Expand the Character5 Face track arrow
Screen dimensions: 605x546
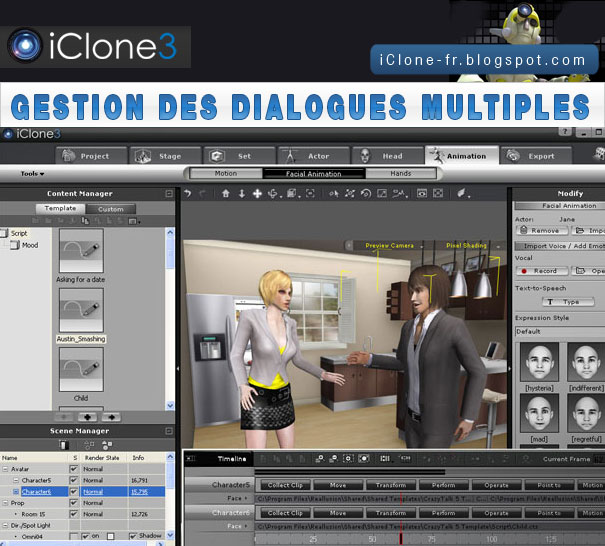[246, 498]
